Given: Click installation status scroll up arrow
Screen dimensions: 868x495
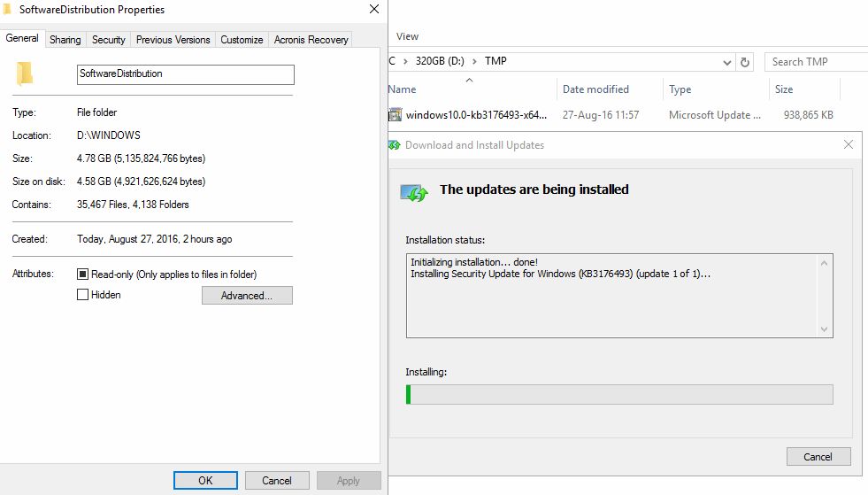Looking at the screenshot, I should click(824, 263).
